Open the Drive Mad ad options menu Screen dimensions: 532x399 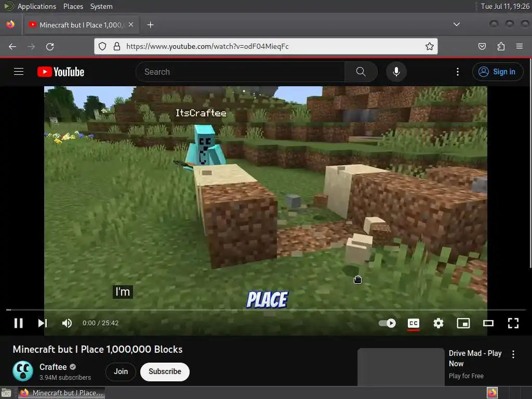513,354
